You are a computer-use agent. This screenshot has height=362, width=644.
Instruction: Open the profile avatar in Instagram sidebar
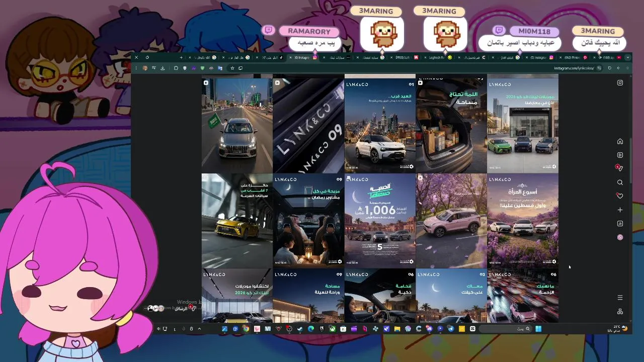(620, 237)
